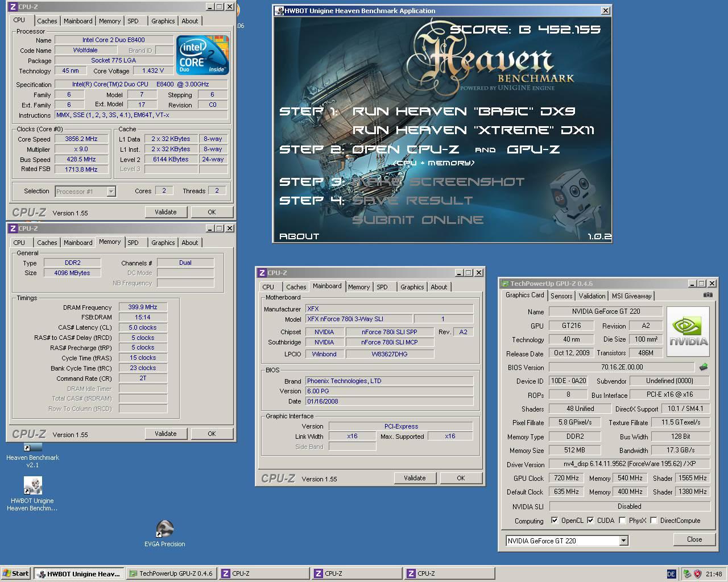Click the GPU-Z screenshot camera icon
Viewport: 728px width, 582px height.
point(708,295)
